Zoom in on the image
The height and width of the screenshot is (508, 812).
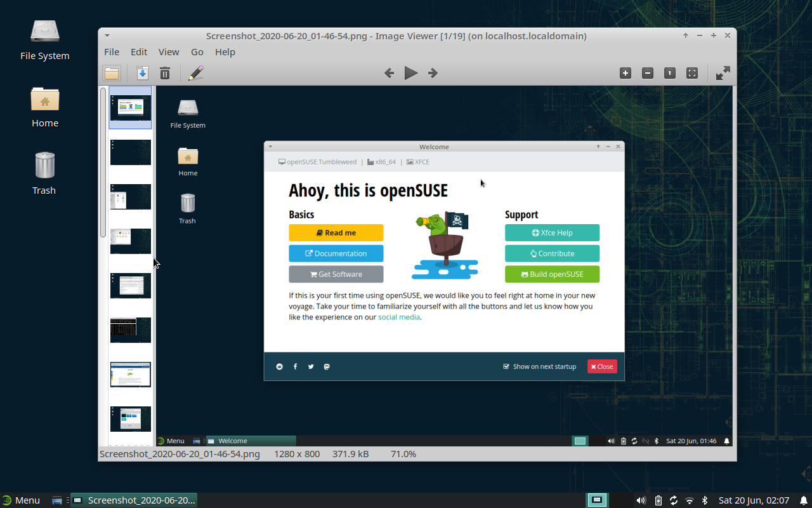[x=625, y=72]
